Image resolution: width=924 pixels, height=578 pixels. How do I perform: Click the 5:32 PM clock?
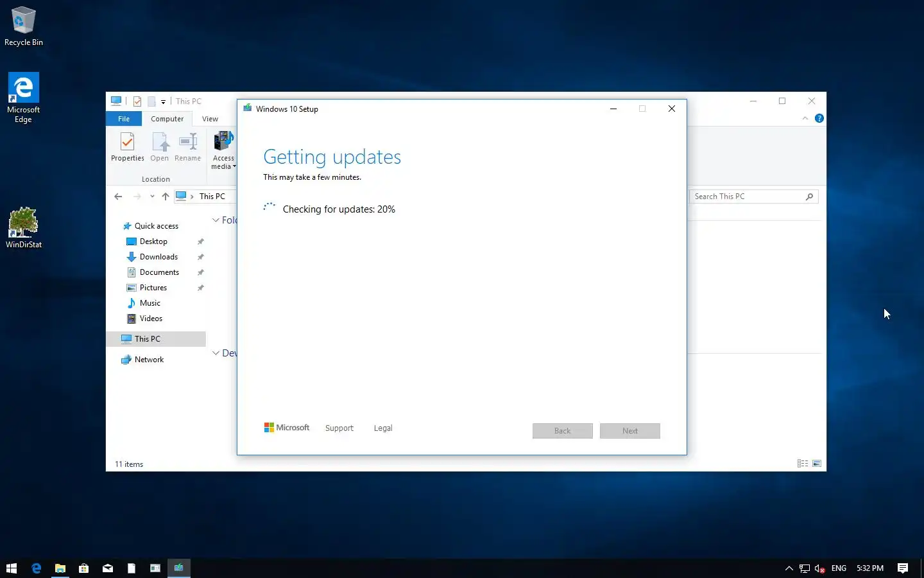[870, 568]
